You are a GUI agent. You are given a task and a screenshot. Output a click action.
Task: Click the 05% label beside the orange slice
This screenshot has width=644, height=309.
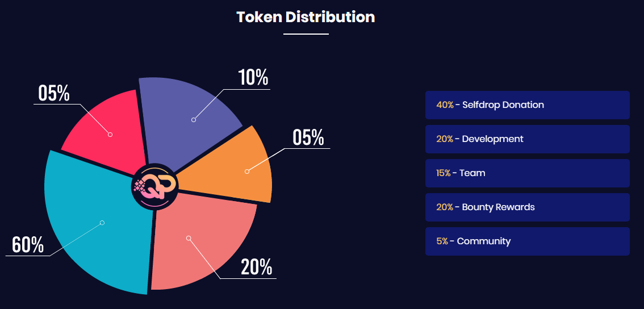point(308,137)
